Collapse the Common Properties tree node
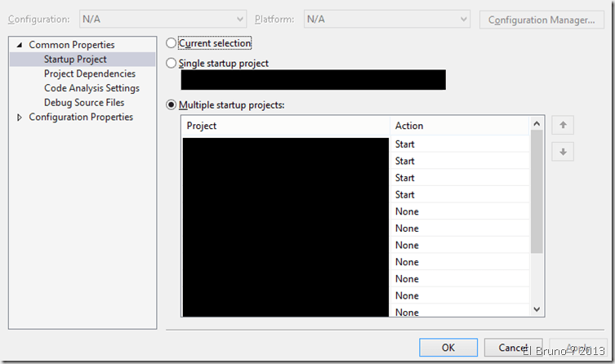The image size is (615, 364). click(20, 45)
